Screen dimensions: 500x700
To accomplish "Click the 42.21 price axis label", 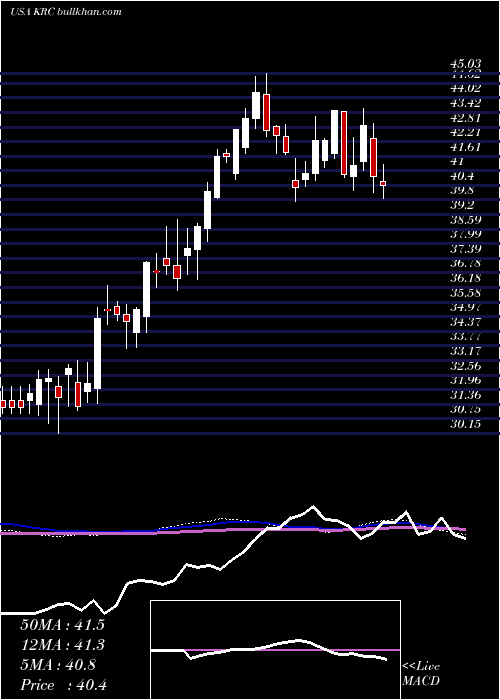I will point(465,132).
